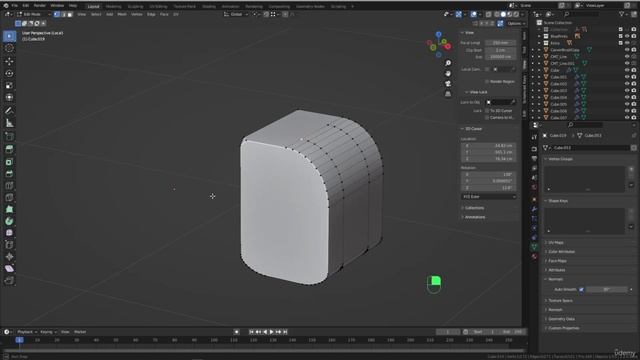Enable face select mode
This screenshot has height=360, width=640.
pyautogui.click(x=70, y=14)
